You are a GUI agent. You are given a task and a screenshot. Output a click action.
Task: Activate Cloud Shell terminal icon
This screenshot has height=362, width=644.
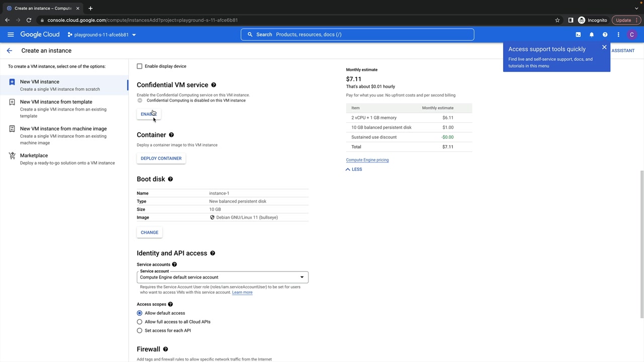pyautogui.click(x=578, y=35)
